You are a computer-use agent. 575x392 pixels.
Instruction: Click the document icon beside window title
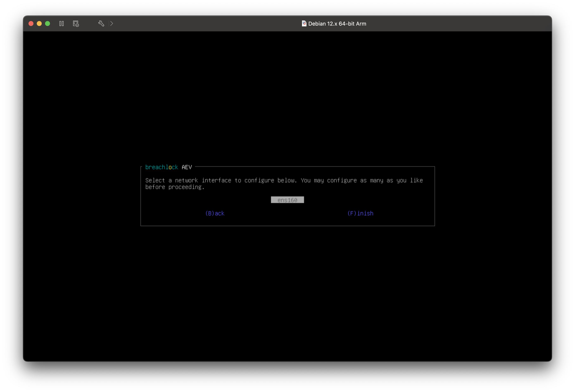click(304, 24)
